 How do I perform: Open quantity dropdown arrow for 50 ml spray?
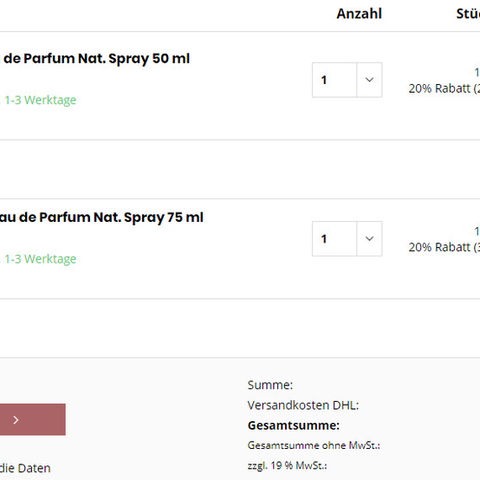(369, 80)
